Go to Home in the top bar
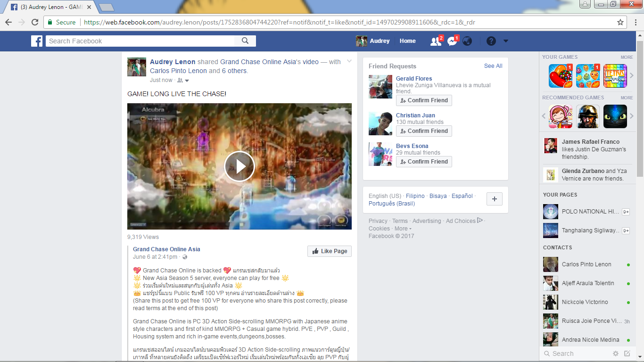The image size is (644, 362). (x=408, y=41)
